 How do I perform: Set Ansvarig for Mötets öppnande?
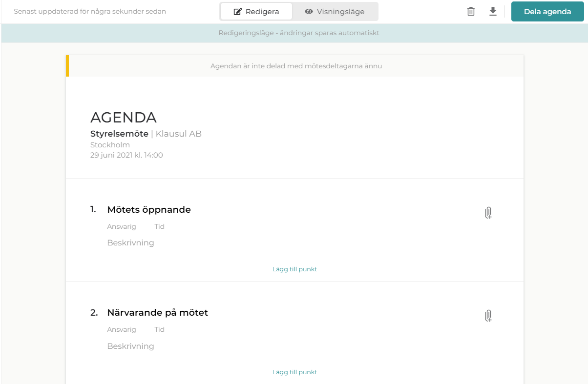coord(122,226)
